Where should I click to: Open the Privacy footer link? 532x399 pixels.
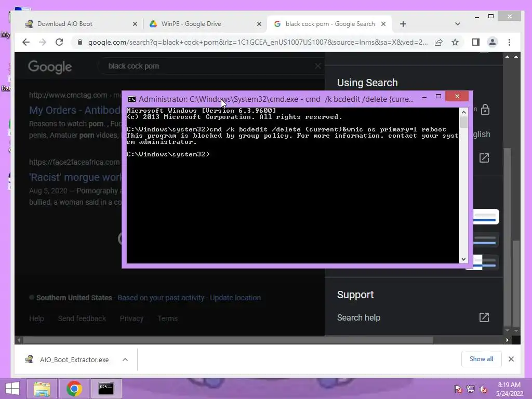click(131, 318)
